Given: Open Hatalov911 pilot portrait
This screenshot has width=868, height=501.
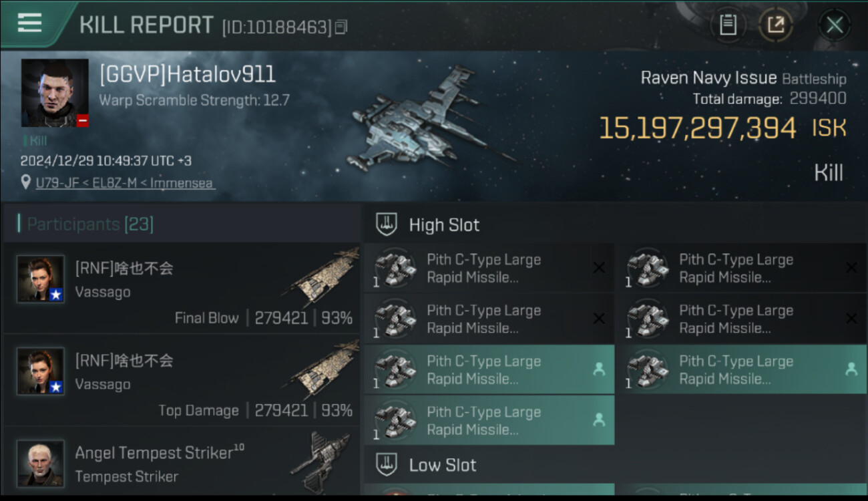Looking at the screenshot, I should [x=55, y=93].
